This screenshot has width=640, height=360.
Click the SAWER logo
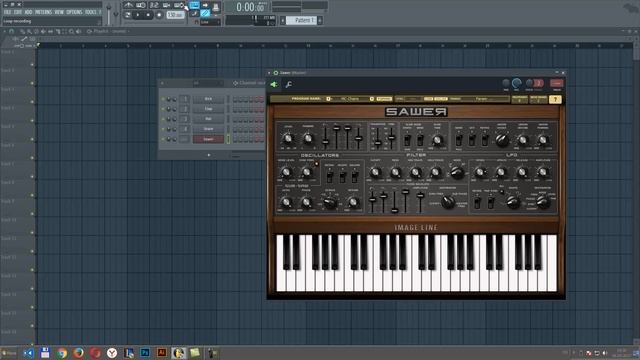416,111
